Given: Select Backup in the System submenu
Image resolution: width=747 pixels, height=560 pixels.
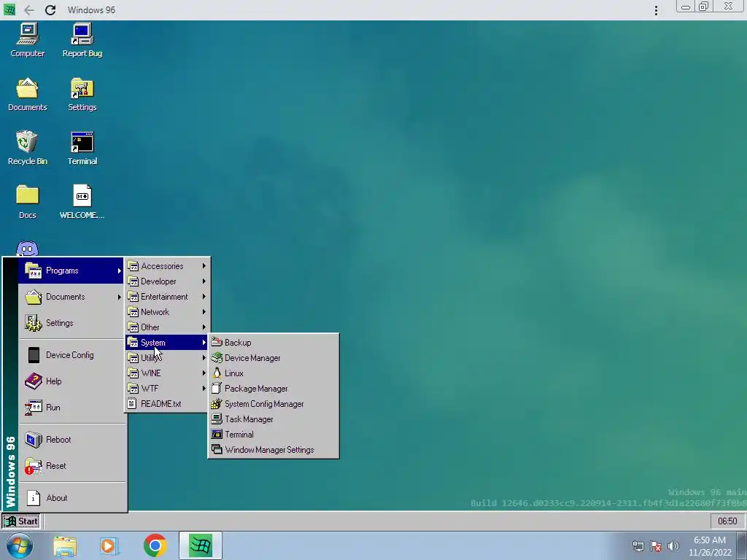Looking at the screenshot, I should (274, 343).
